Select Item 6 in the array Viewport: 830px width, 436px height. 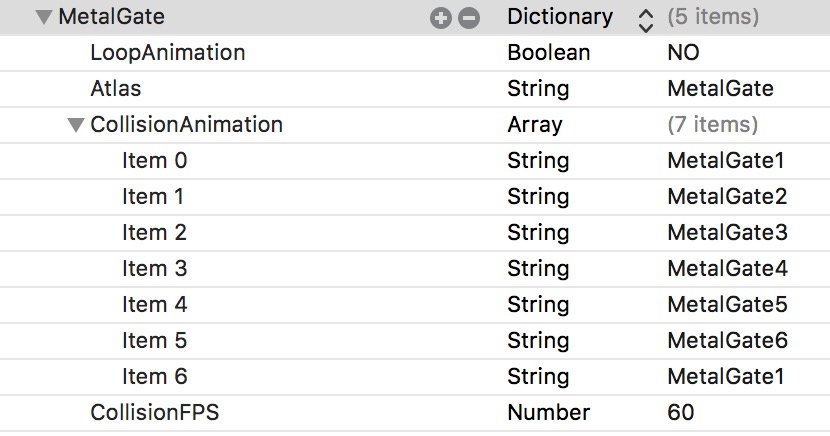[x=154, y=377]
